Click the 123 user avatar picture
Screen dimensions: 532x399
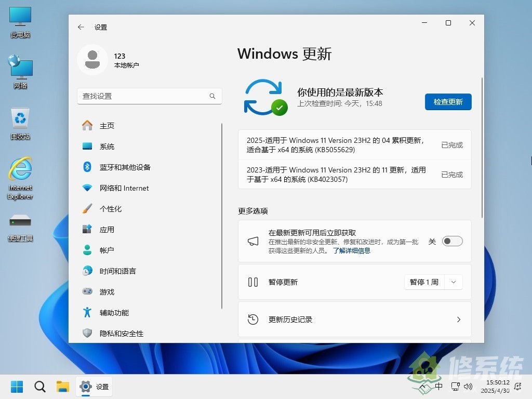click(x=92, y=60)
